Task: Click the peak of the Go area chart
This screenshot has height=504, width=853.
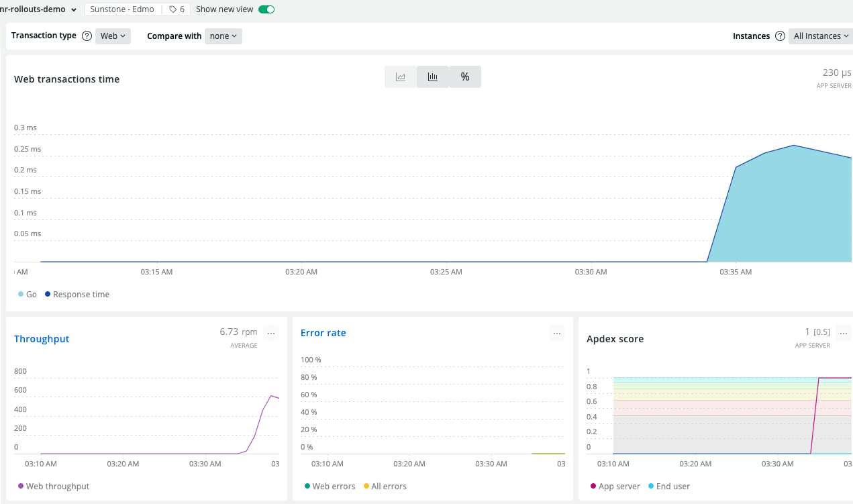Action: 794,146
